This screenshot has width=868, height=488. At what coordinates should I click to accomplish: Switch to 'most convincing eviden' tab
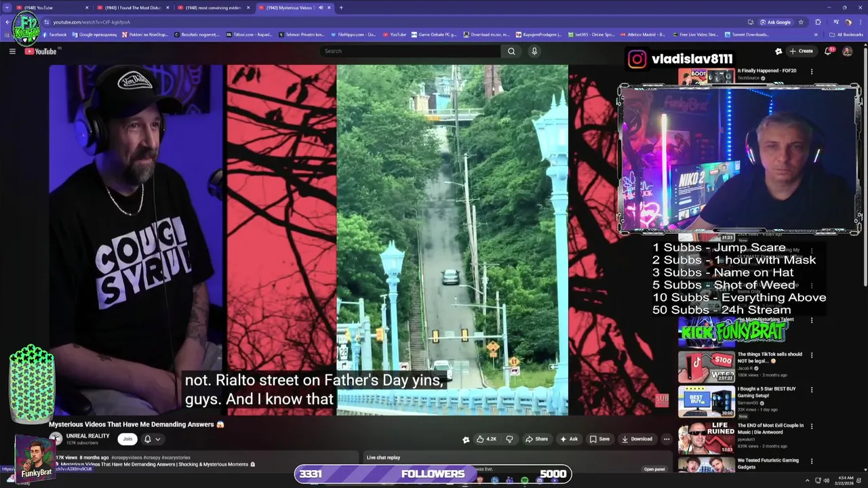pos(213,7)
